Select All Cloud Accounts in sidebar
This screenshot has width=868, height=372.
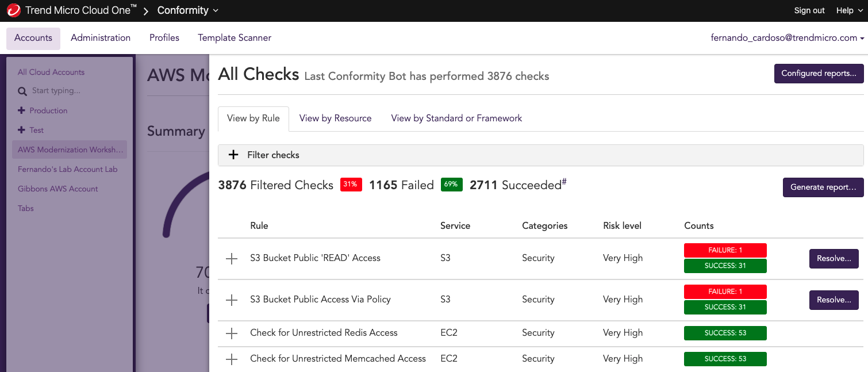(51, 72)
